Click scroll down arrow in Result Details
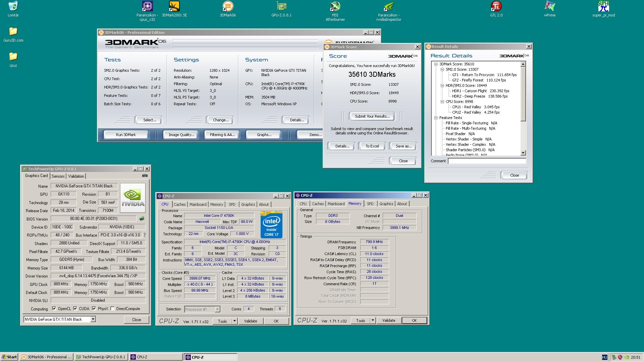Screen dimensions: 644x362 (523, 153)
